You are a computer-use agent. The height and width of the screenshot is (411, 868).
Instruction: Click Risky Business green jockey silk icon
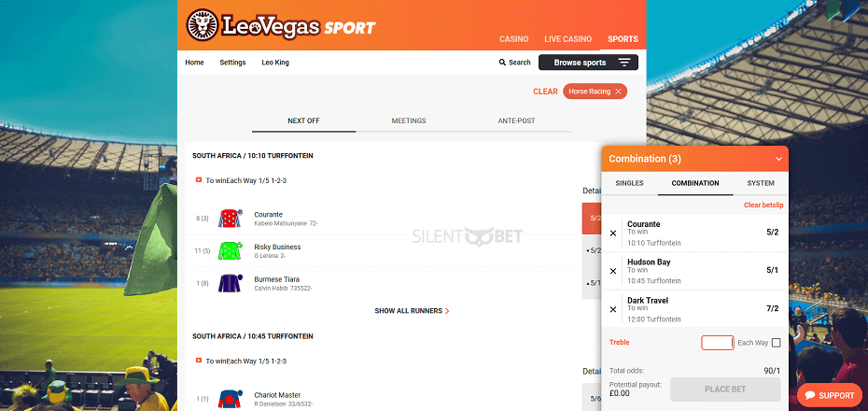point(230,251)
